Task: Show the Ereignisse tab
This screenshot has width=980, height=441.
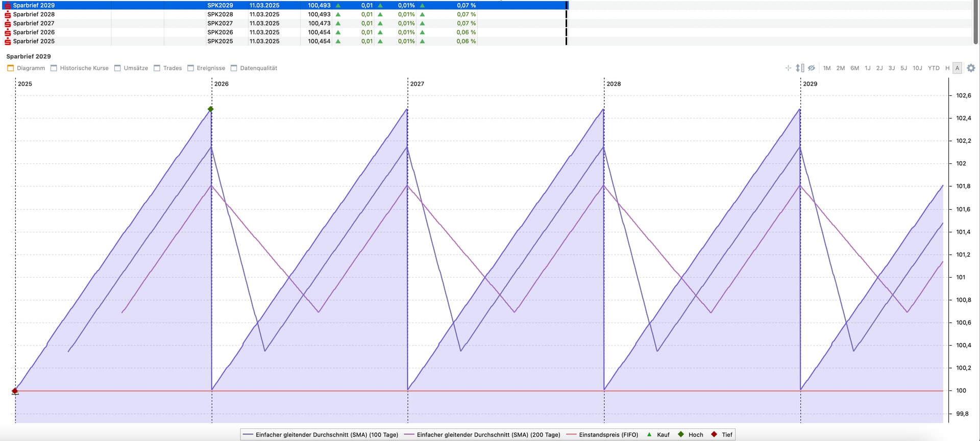Action: tap(206, 68)
